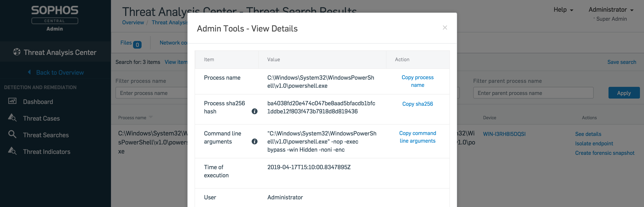Click Copy sha256 link

tap(417, 104)
